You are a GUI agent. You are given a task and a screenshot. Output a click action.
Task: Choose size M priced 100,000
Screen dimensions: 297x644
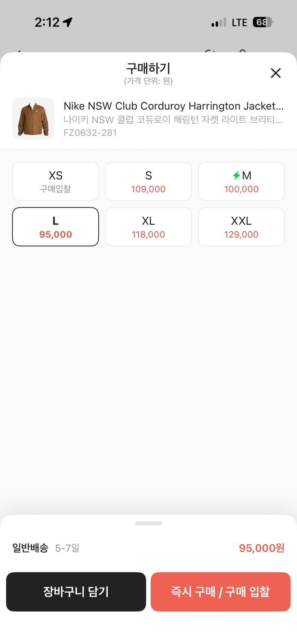(x=241, y=181)
